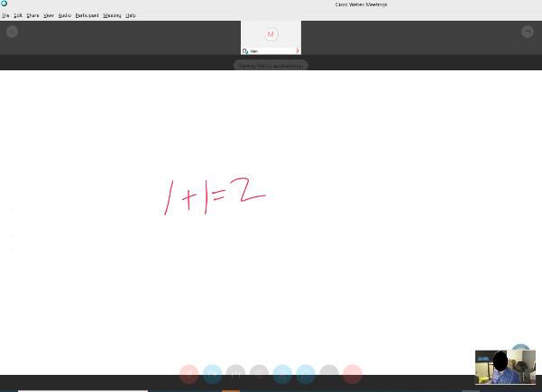Click the More options ellipsis icon
542x392 pixels.
coord(330,373)
